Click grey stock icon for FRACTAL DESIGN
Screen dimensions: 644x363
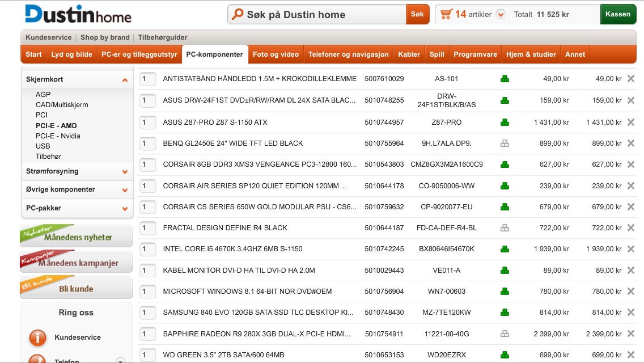[505, 228]
